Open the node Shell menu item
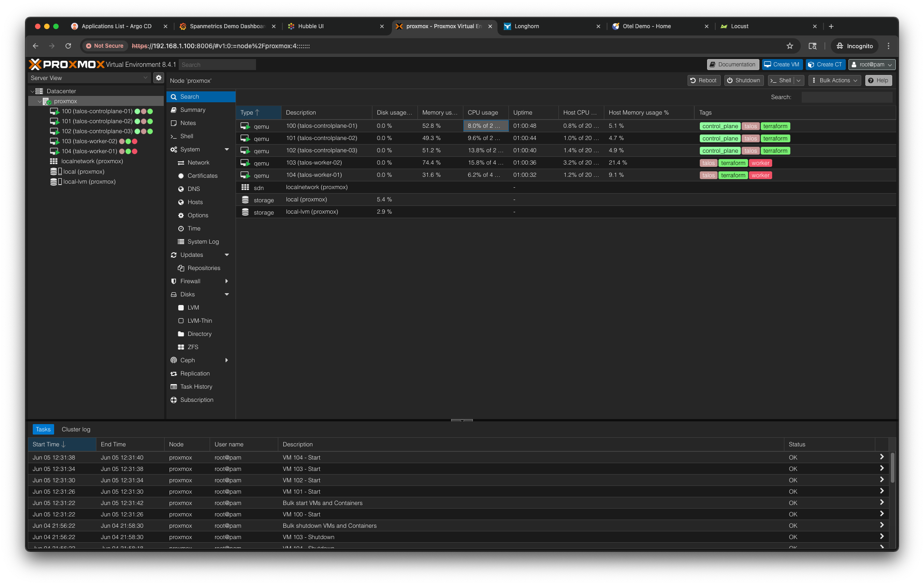The height and width of the screenshot is (585, 924). (201, 136)
